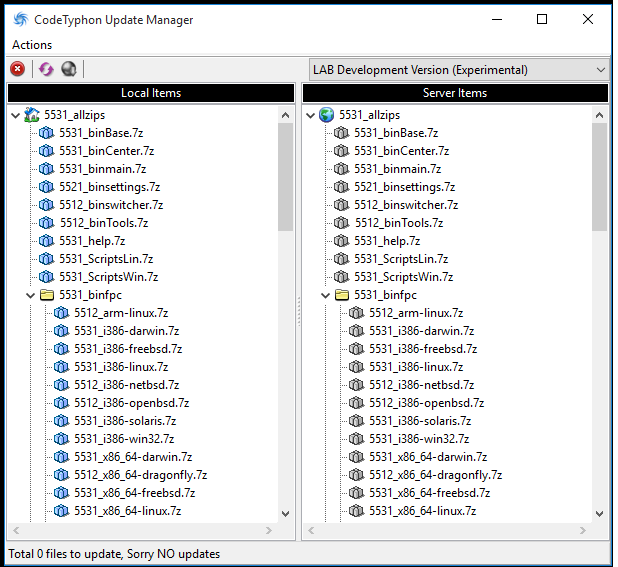Click the purple refresh arrows toolbar icon
Viewport: 618px width, 567px height.
pyautogui.click(x=46, y=69)
